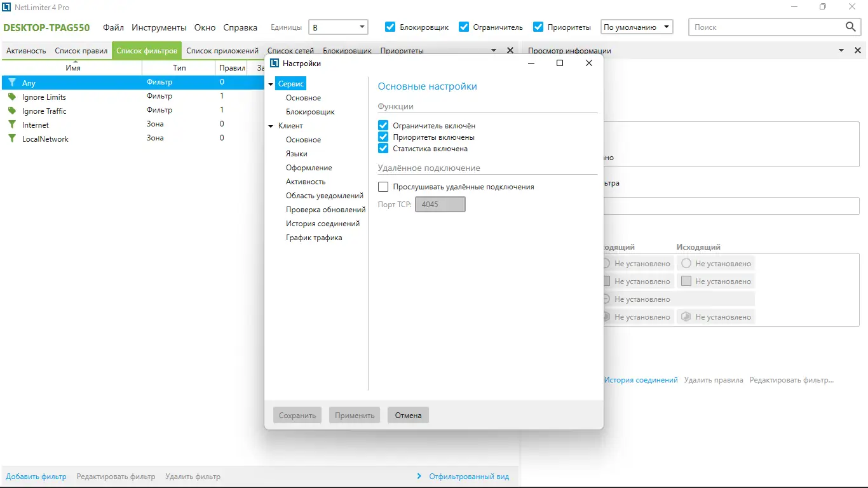This screenshot has height=488, width=868.
Task: Select Основное under Сервис
Action: click(x=303, y=98)
